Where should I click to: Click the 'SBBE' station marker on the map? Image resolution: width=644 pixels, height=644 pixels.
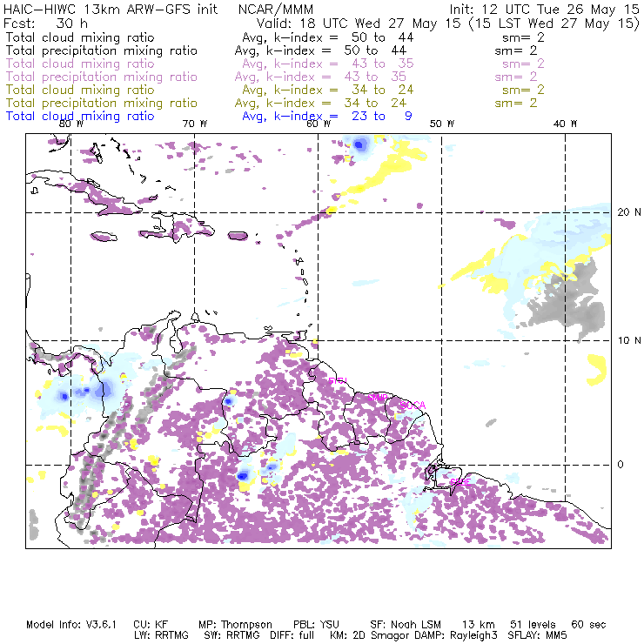460,482
